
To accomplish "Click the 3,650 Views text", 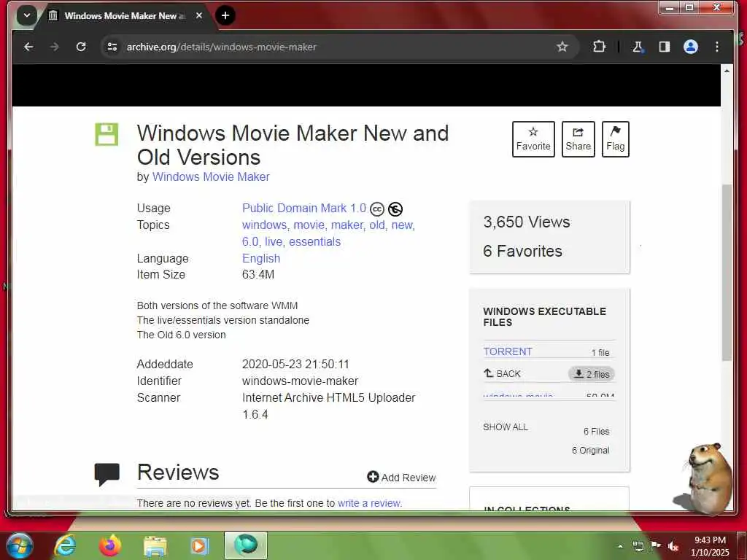I will point(527,222).
